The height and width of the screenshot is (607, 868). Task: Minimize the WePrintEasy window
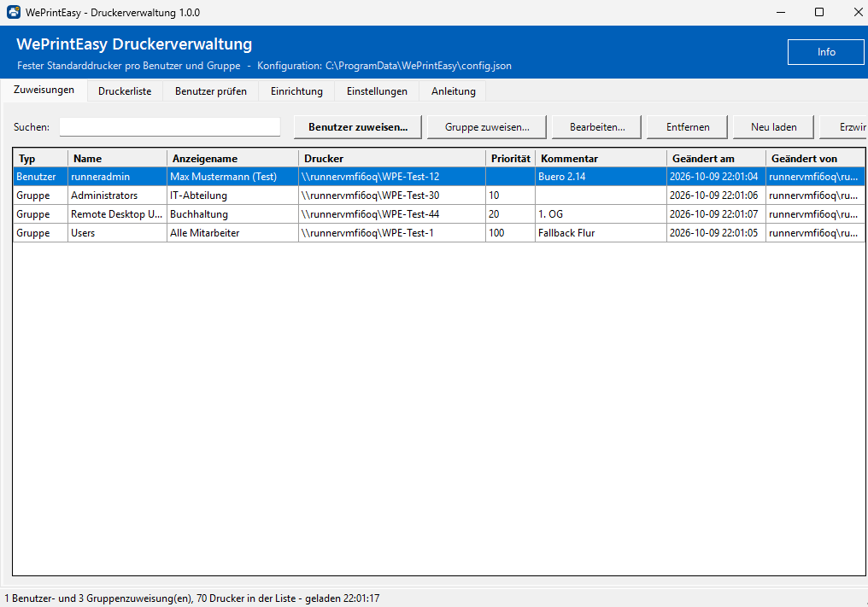pos(781,12)
